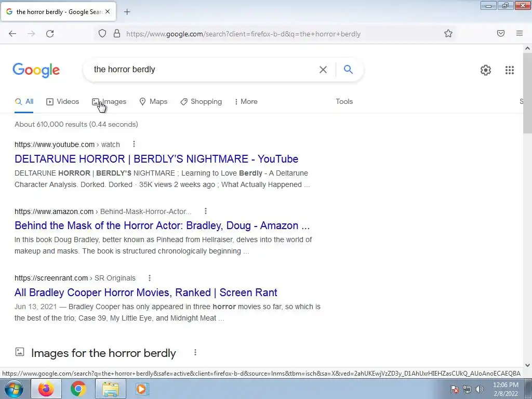The width and height of the screenshot is (532, 399).
Task: Click the screenrant.com › SR Originals breadcrumb
Action: [75, 278]
